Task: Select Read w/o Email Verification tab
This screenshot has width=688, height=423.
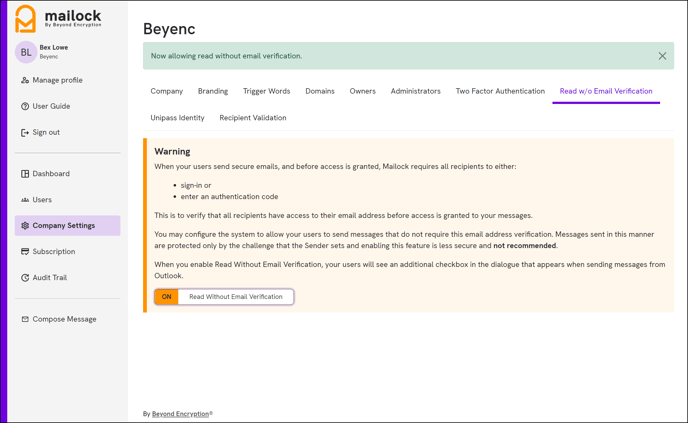Action: point(606,91)
